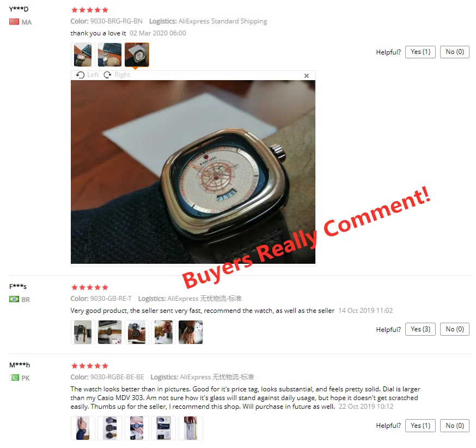Open M***h's first photo thumbnail

tap(83, 428)
